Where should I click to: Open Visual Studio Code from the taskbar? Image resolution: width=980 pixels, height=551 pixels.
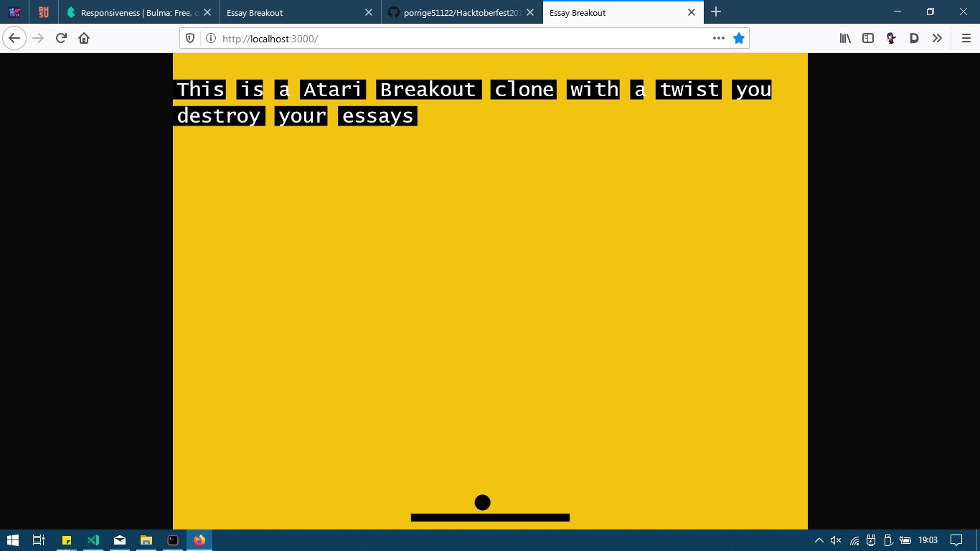coord(93,540)
